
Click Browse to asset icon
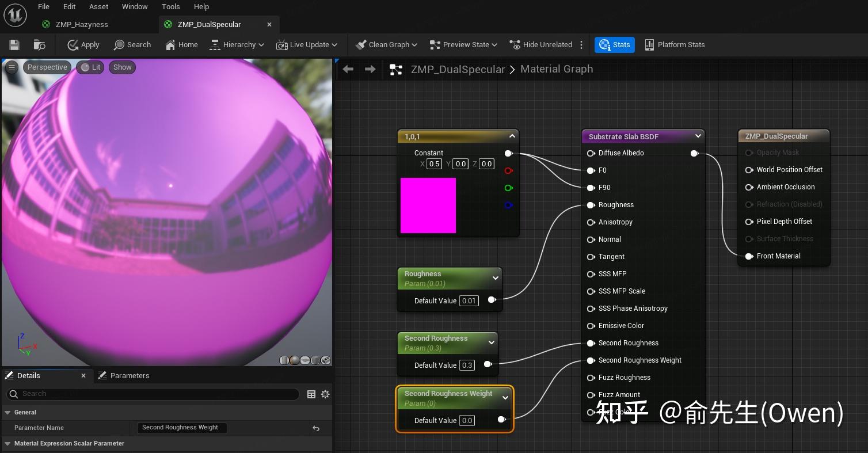tap(39, 45)
